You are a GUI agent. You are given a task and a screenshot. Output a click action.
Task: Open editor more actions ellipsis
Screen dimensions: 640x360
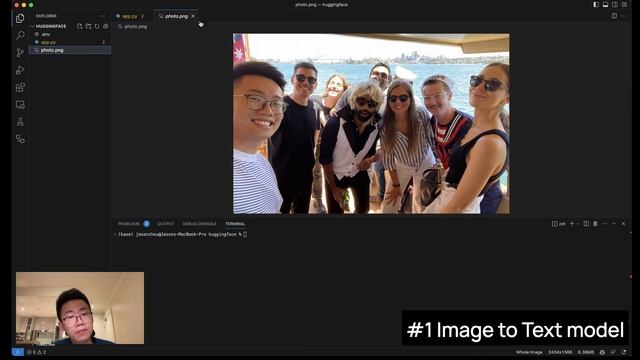(624, 16)
